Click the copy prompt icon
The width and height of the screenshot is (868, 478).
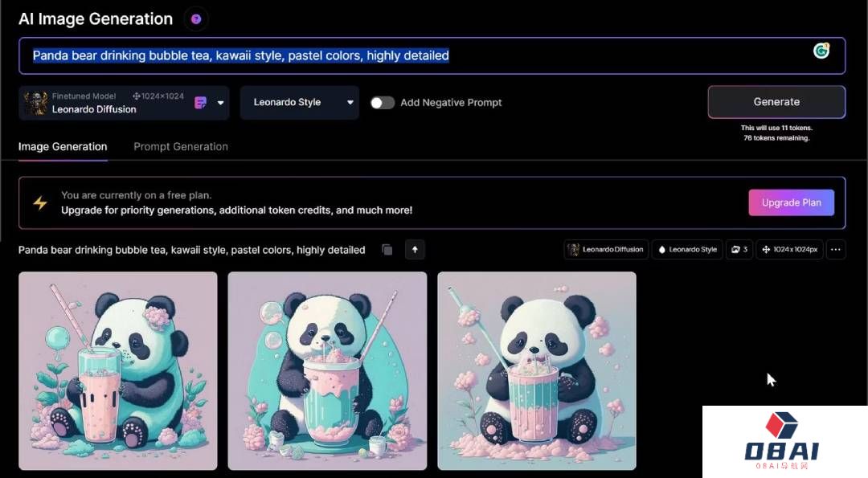click(387, 250)
